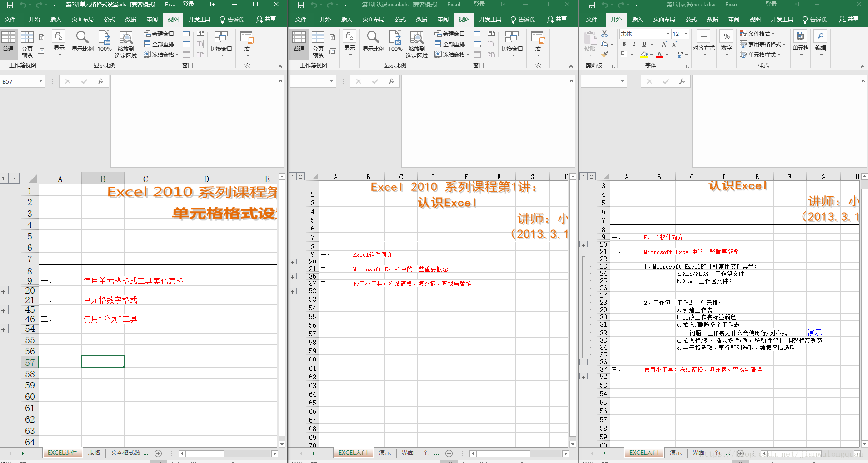Open 冻结窗格 dropdown in left window
This screenshot has width=868, height=463.
pos(161,55)
